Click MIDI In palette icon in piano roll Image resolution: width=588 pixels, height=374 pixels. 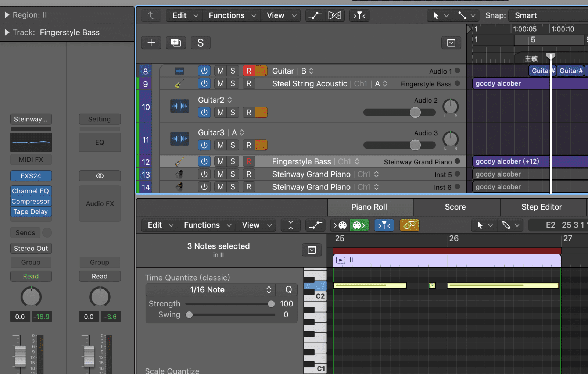(340, 225)
